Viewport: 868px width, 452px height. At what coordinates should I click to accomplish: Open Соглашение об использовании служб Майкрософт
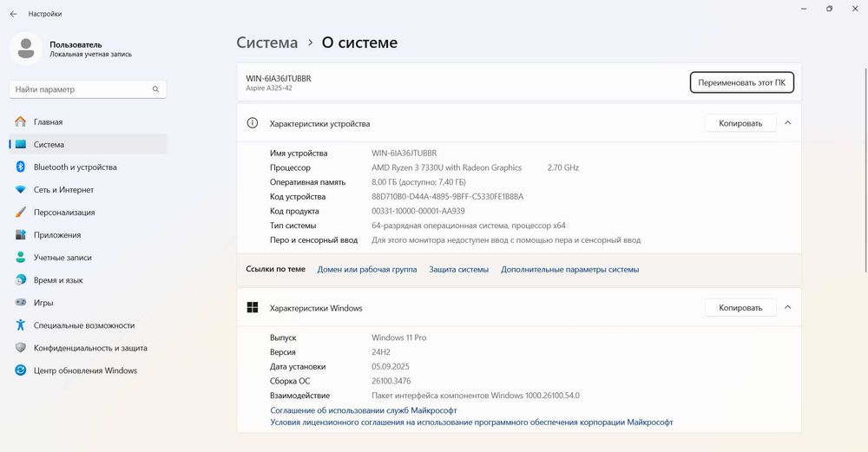[x=364, y=410]
